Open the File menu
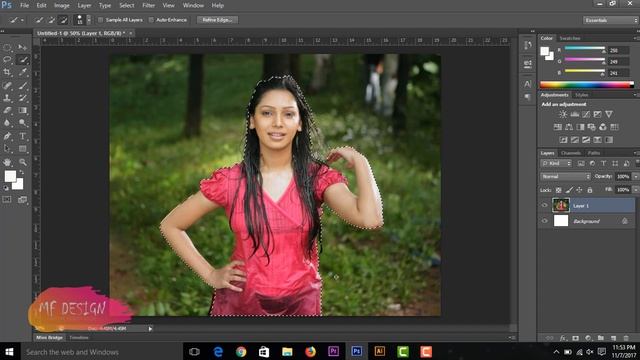This screenshot has width=640, height=360. click(x=24, y=5)
